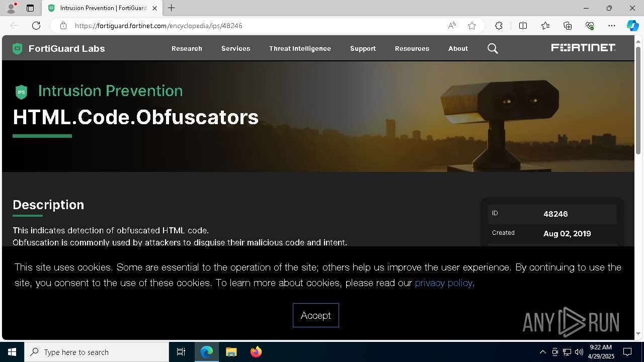Add page to favorites star icon

click(472, 26)
